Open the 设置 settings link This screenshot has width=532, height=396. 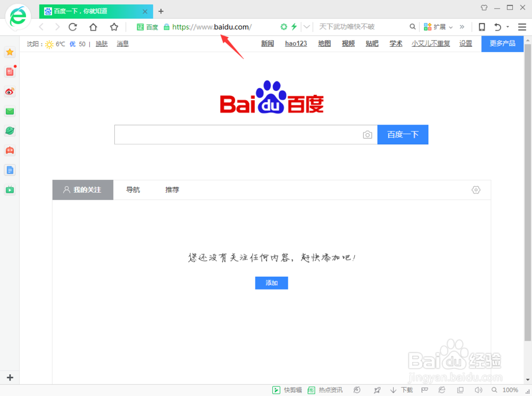(x=465, y=44)
